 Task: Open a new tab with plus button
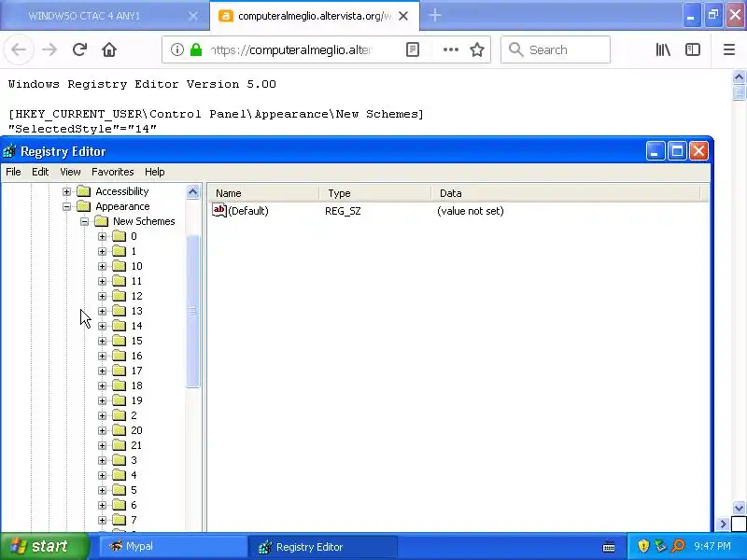435,16
